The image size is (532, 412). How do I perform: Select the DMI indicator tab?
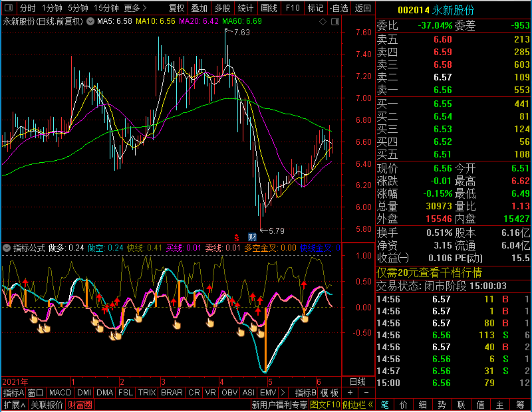tap(84, 393)
